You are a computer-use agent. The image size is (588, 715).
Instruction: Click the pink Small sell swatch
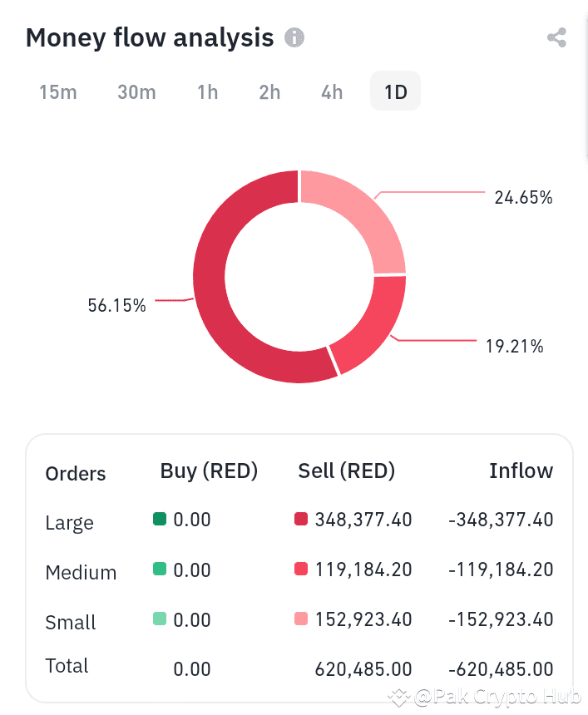[x=301, y=619]
